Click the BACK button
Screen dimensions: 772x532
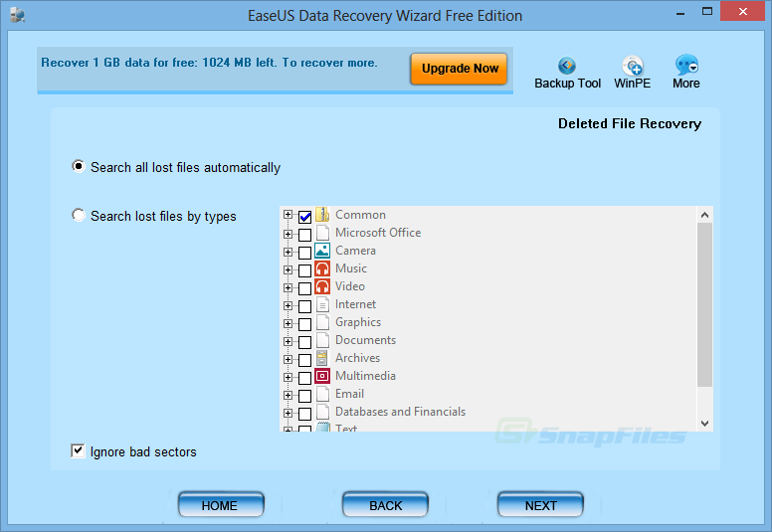[385, 505]
